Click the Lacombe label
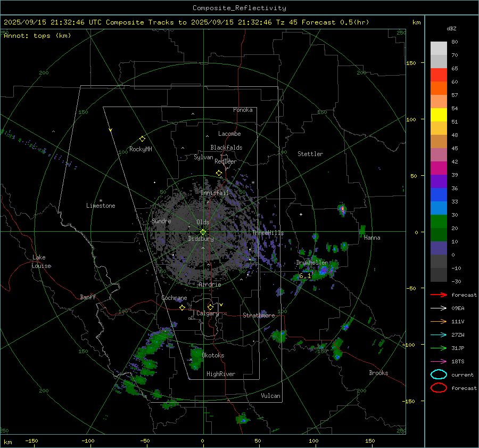The width and height of the screenshot is (479, 448). pos(229,134)
